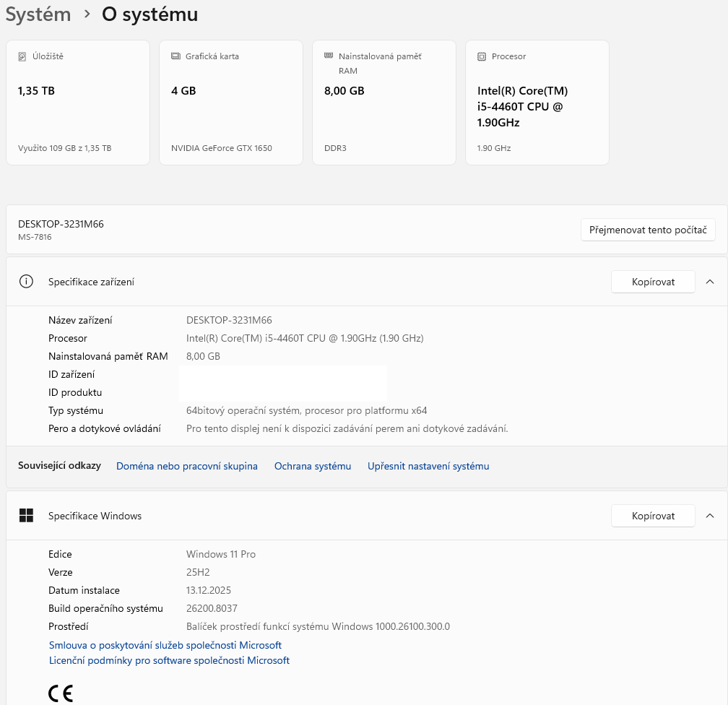Click the Windows logo beside Specifikace Windows

26,516
